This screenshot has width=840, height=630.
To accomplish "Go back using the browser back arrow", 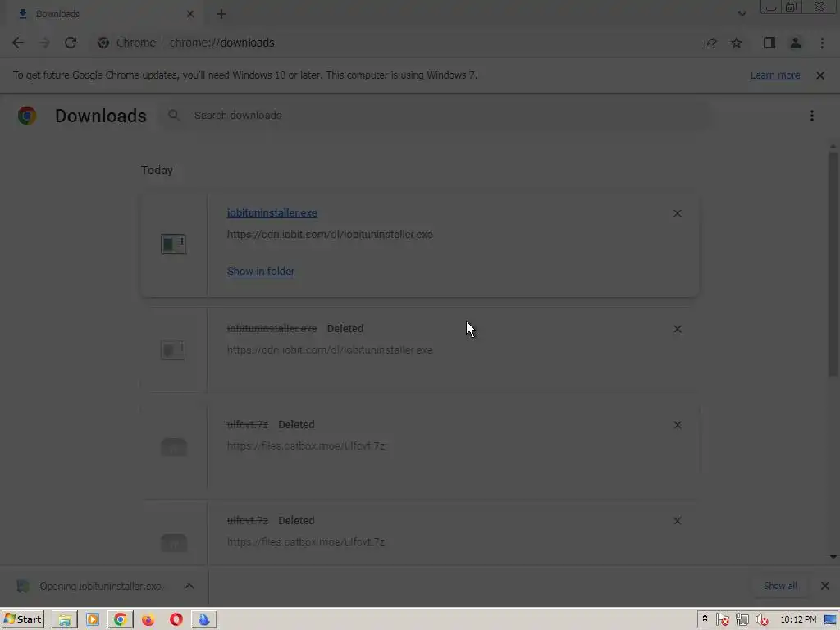I will pyautogui.click(x=18, y=43).
